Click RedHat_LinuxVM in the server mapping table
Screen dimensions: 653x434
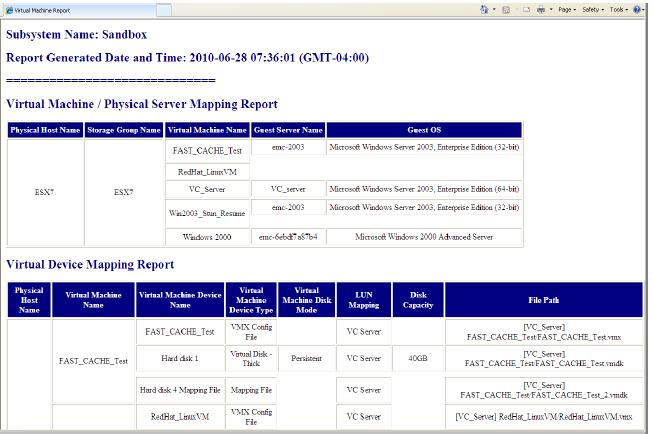coord(207,172)
